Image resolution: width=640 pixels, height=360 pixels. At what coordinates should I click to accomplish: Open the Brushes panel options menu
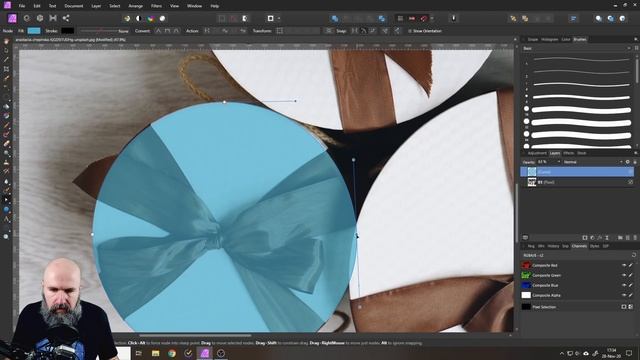(x=636, y=39)
